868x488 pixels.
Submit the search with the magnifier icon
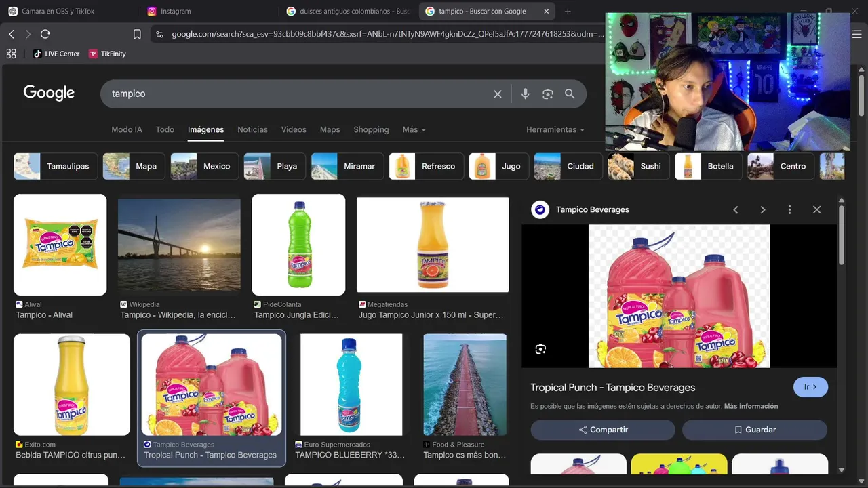(x=570, y=94)
